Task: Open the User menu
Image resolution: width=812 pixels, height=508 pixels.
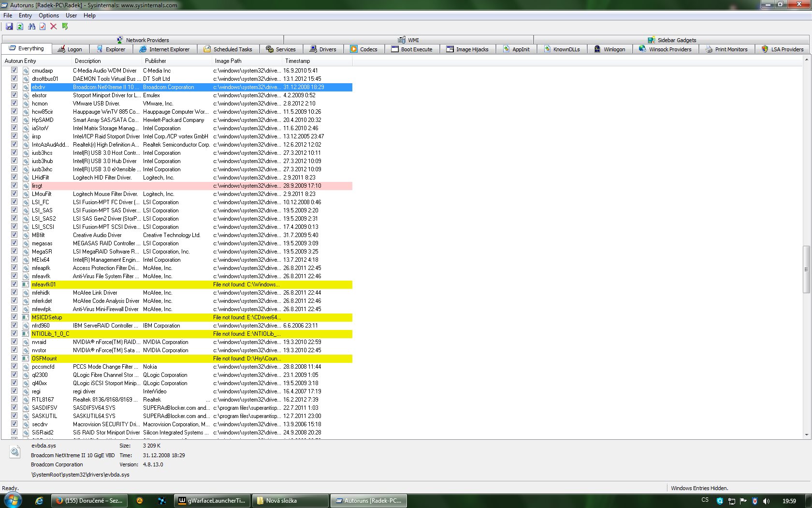Action: (x=71, y=15)
